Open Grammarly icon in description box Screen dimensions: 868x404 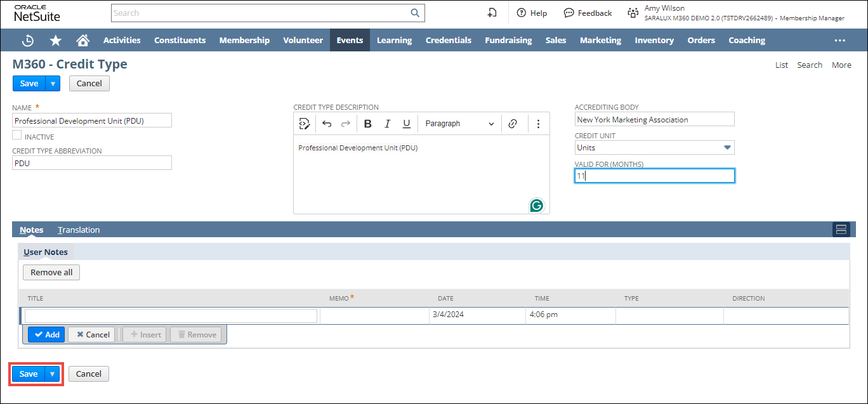tap(536, 205)
